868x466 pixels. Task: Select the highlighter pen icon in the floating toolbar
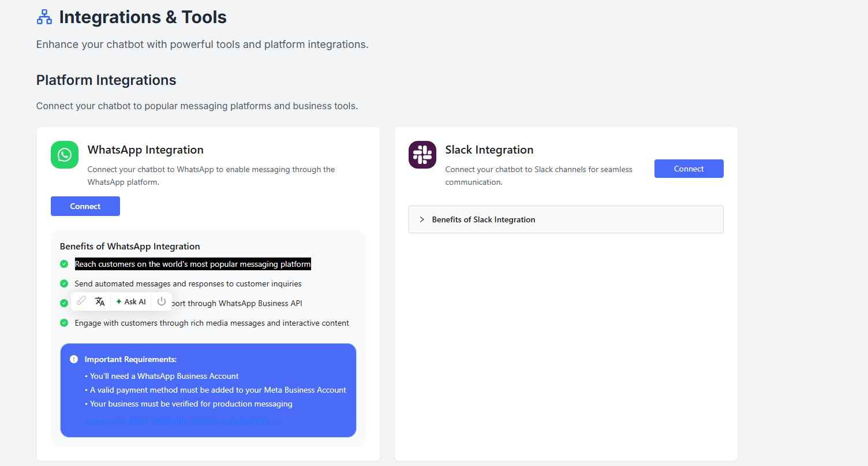[x=81, y=301]
